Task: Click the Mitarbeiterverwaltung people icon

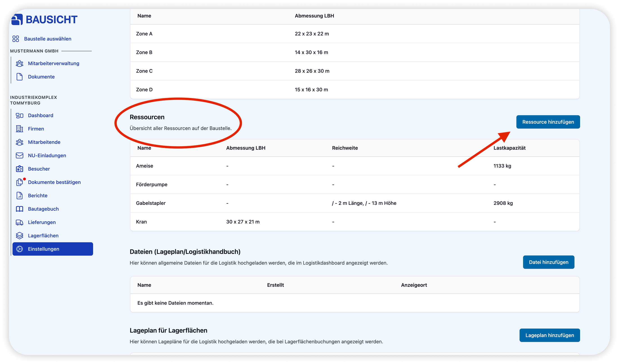Action: coord(20,63)
